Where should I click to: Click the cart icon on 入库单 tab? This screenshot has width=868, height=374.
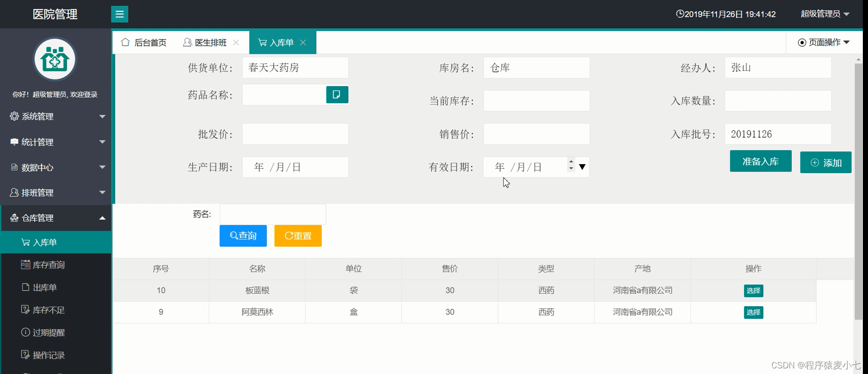(x=263, y=43)
